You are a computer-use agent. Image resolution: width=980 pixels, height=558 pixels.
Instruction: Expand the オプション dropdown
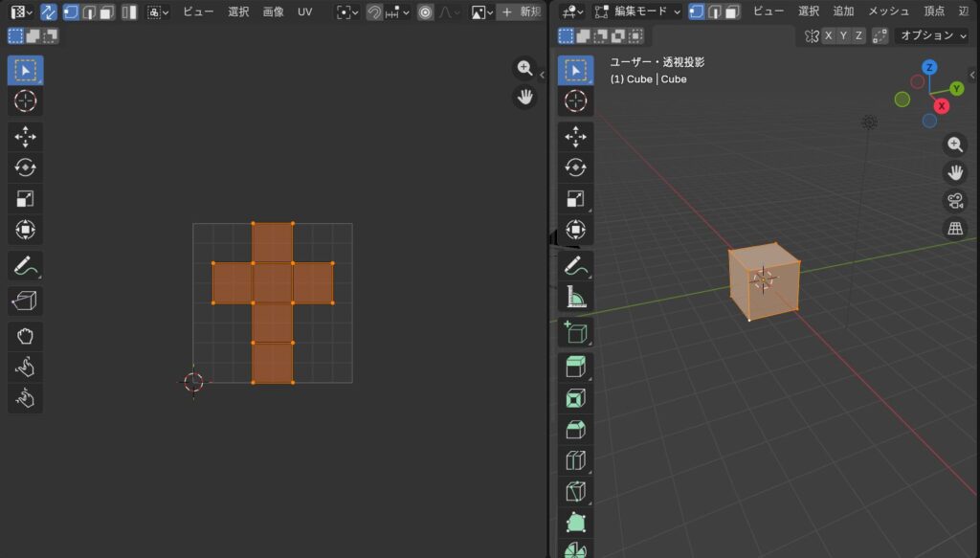(930, 35)
